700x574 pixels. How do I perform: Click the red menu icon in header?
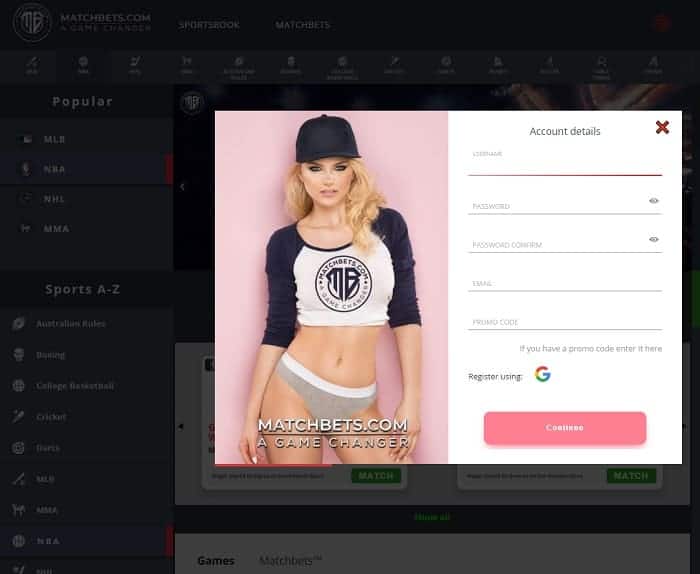tap(662, 23)
